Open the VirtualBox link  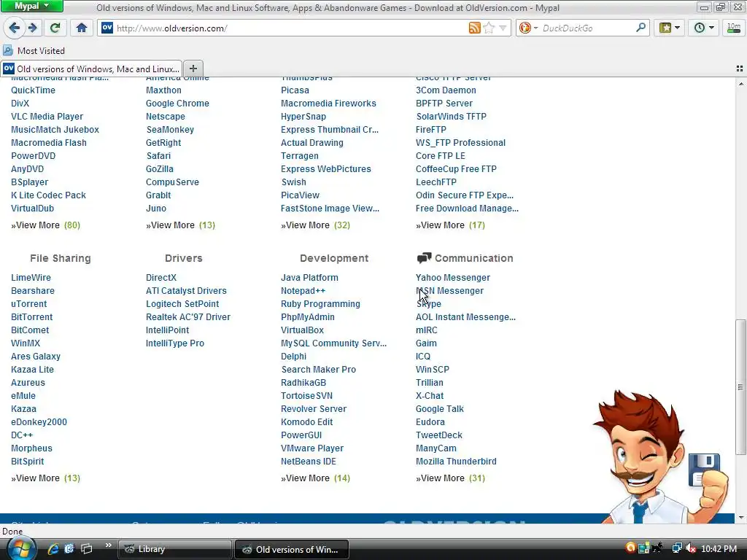(x=302, y=330)
